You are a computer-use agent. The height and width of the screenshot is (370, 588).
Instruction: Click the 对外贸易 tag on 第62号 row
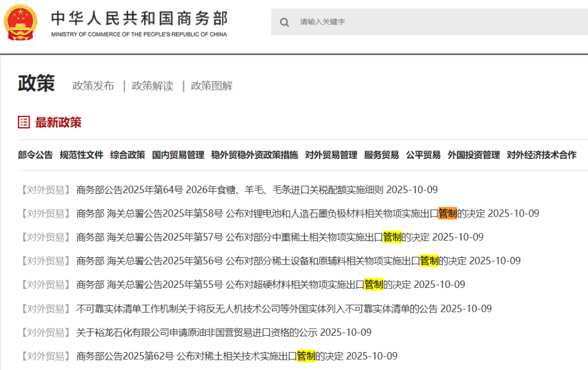pos(46,356)
